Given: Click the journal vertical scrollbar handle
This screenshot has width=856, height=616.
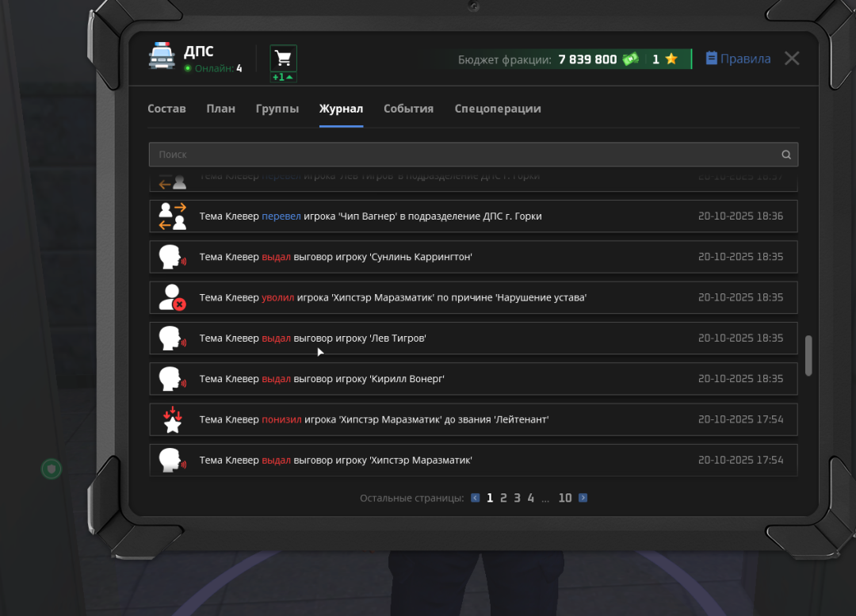Looking at the screenshot, I should coord(808,356).
